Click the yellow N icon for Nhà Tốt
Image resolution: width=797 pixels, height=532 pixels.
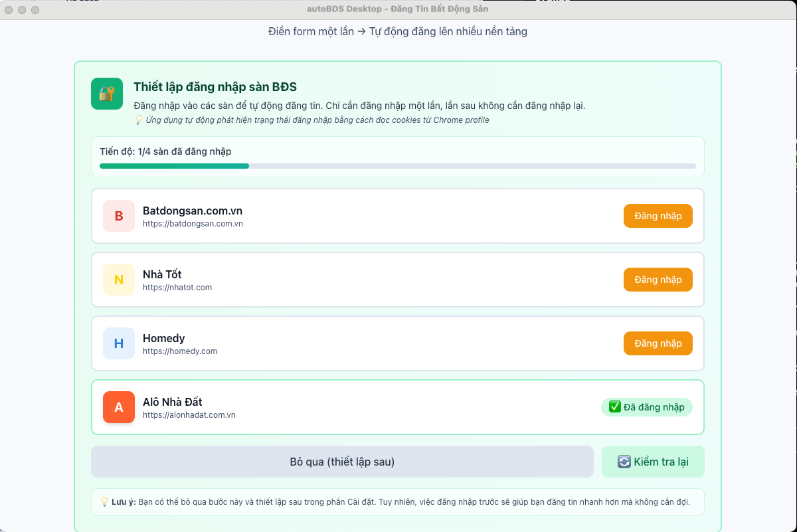click(x=119, y=280)
